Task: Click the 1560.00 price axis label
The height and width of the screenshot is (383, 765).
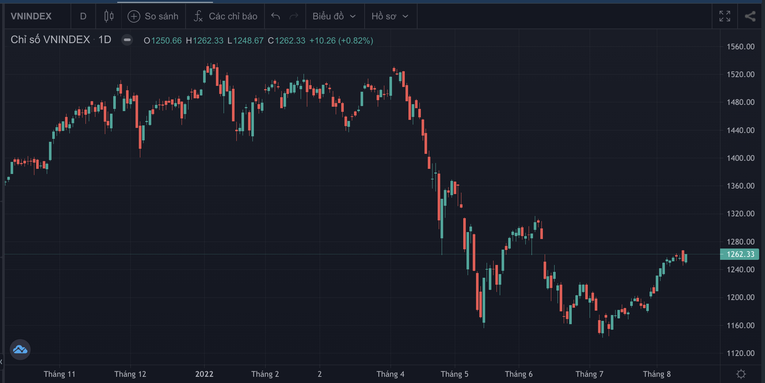Action: click(x=741, y=47)
